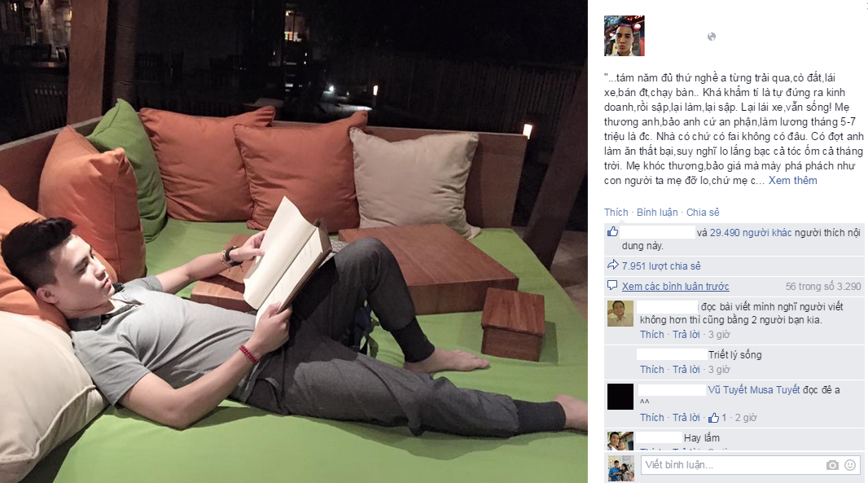Expand earlier comments via Xem các bình luận trước
This screenshot has width=868, height=483.
click(675, 287)
